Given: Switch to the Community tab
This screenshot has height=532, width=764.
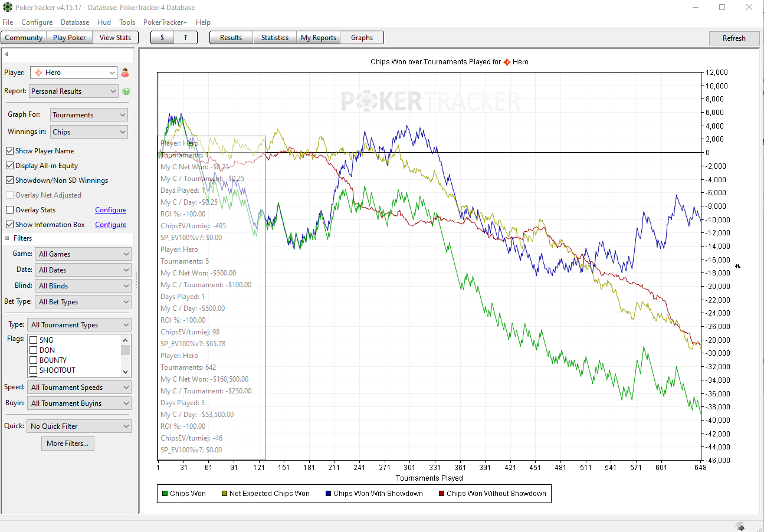Looking at the screenshot, I should tap(24, 38).
